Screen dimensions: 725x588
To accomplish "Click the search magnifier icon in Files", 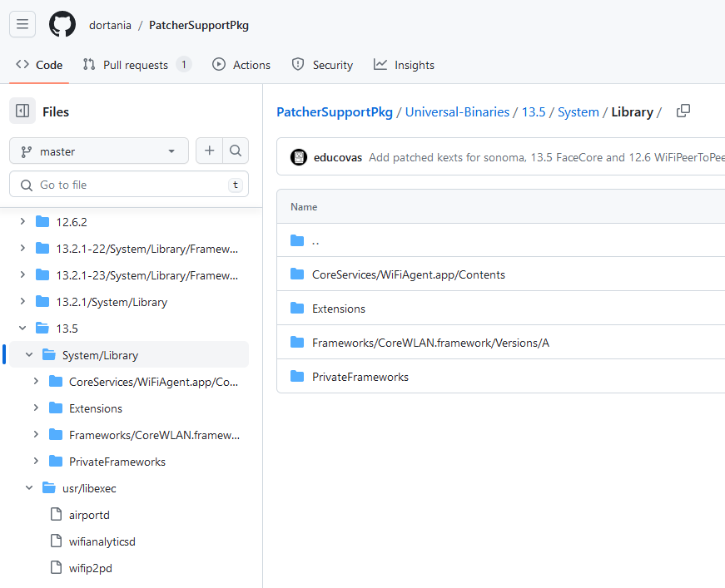I will coord(236,151).
